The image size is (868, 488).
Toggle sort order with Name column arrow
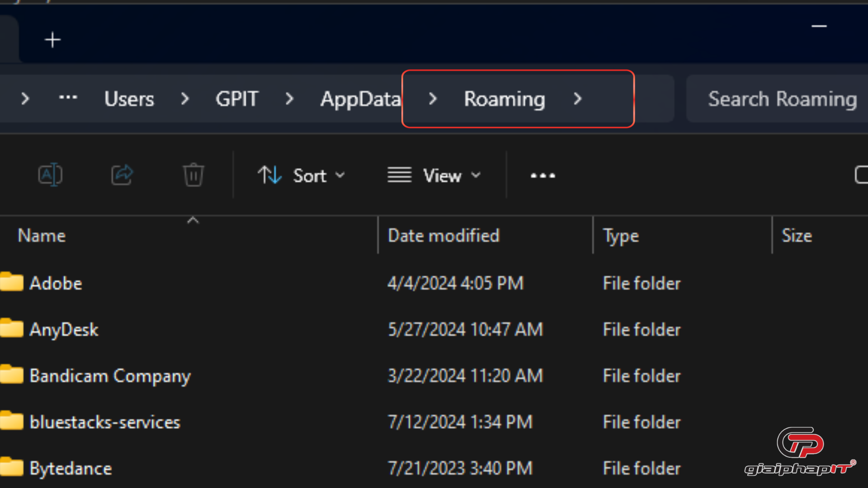(x=193, y=220)
